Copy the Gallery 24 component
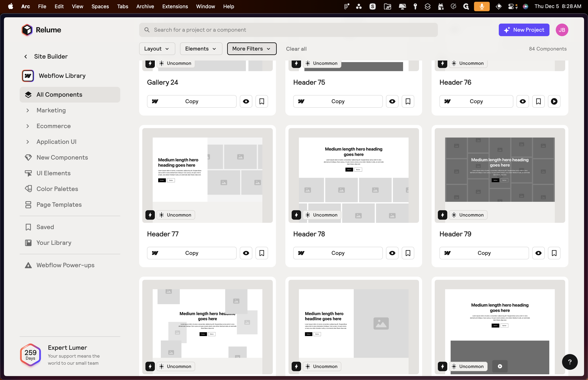This screenshot has width=588, height=380. click(x=191, y=101)
